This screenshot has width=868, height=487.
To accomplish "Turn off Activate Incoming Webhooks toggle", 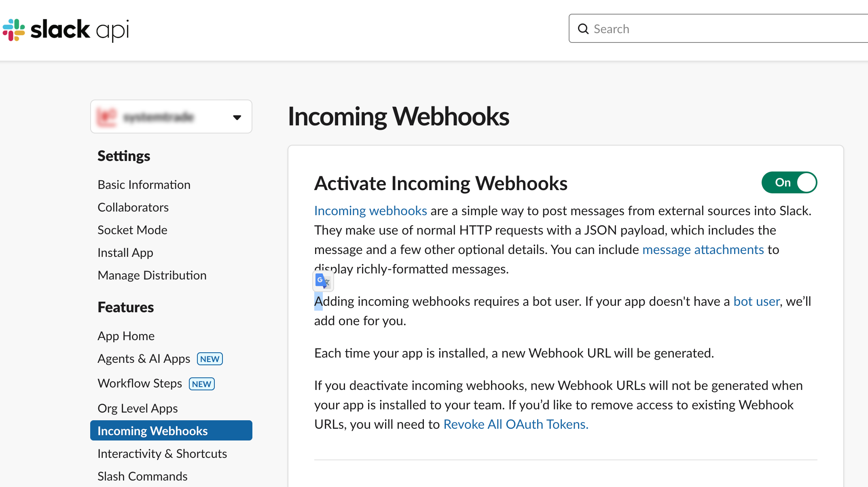I will pyautogui.click(x=789, y=182).
